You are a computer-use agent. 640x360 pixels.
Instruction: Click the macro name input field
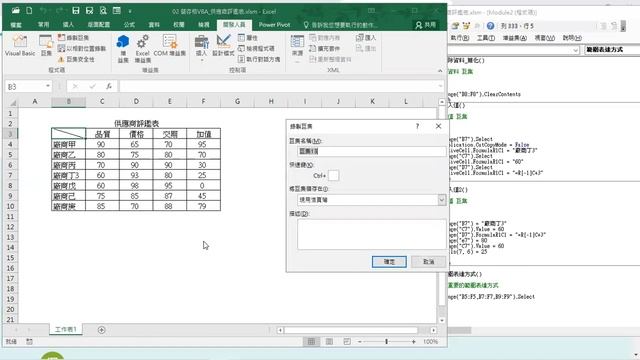pyautogui.click(x=371, y=151)
